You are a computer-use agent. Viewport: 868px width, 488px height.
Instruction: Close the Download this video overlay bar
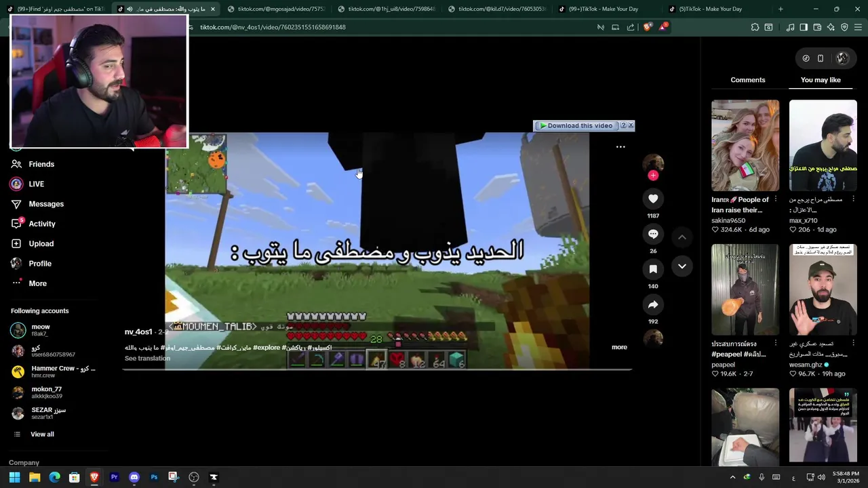coord(631,125)
